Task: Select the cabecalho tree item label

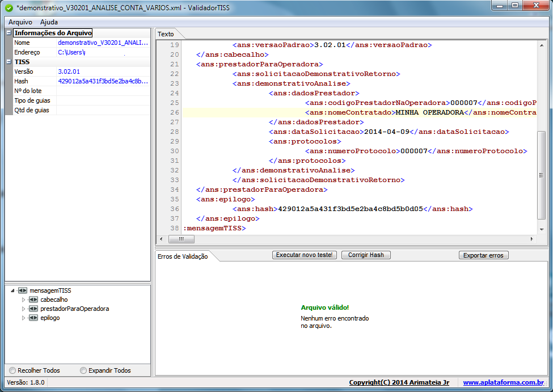Action: pyautogui.click(x=54, y=300)
